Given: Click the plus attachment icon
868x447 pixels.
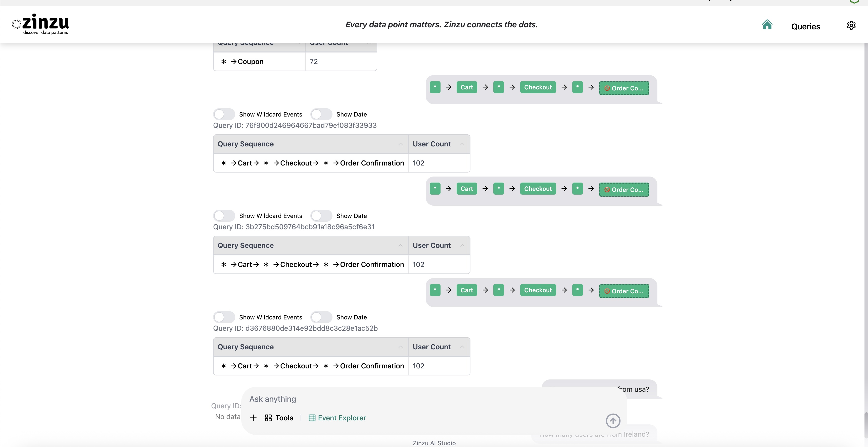Looking at the screenshot, I should coord(253,418).
